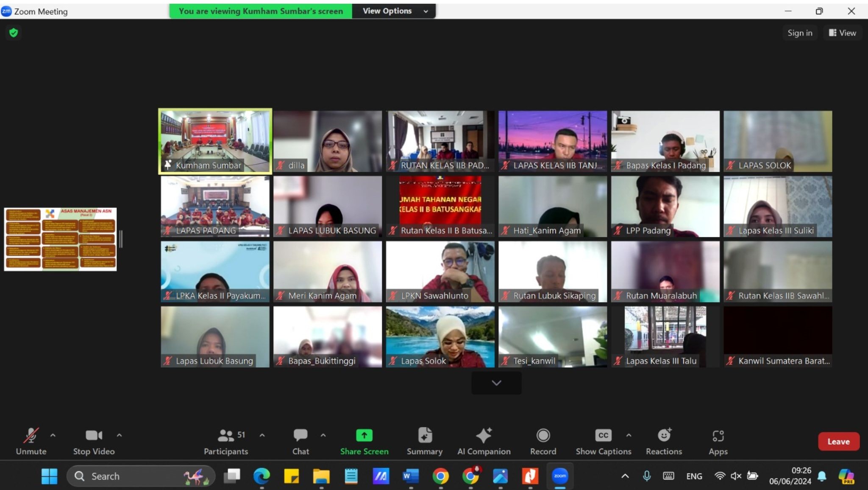This screenshot has height=490, width=868.
Task: Click Stop Video camera button
Action: pyautogui.click(x=94, y=441)
